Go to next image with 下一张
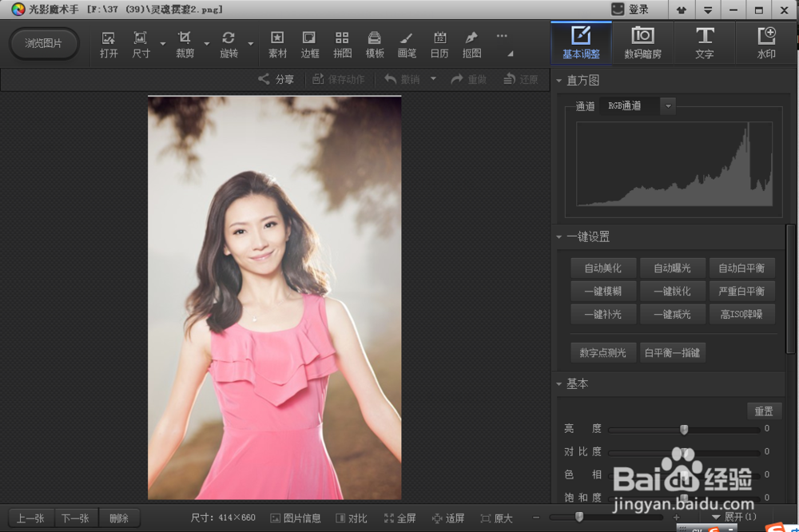This screenshot has width=799, height=532. point(75,518)
